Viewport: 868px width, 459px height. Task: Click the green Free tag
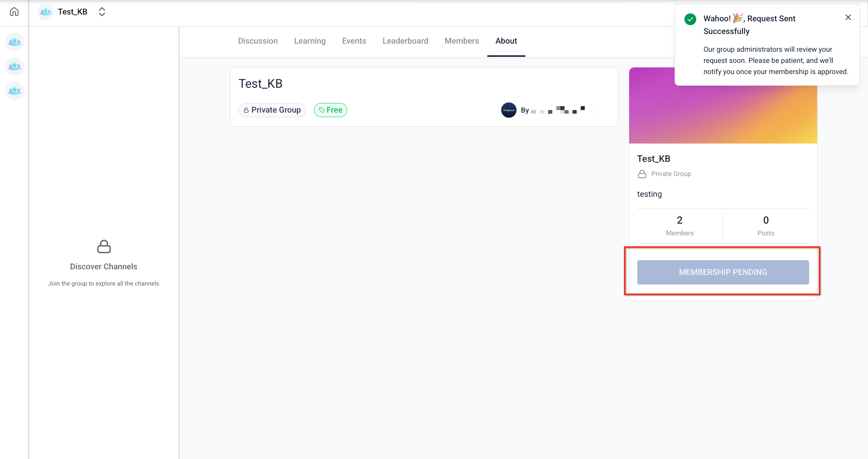pos(330,110)
